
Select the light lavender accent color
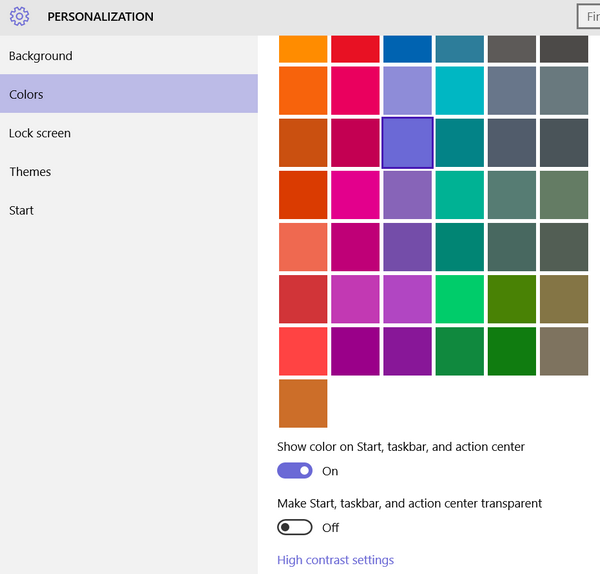(408, 91)
